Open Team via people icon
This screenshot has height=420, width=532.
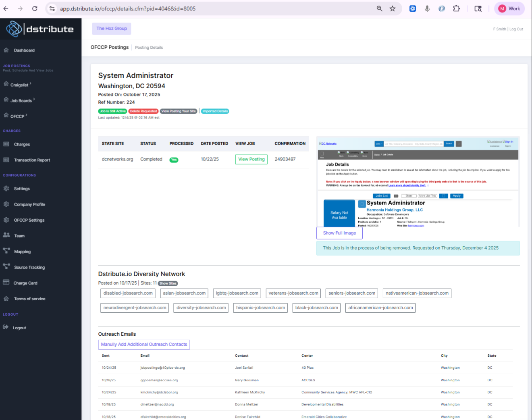pyautogui.click(x=6, y=235)
